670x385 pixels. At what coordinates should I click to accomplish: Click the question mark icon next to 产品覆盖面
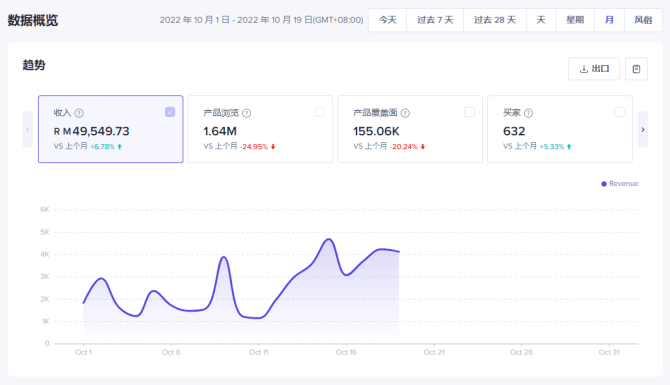[x=405, y=113]
